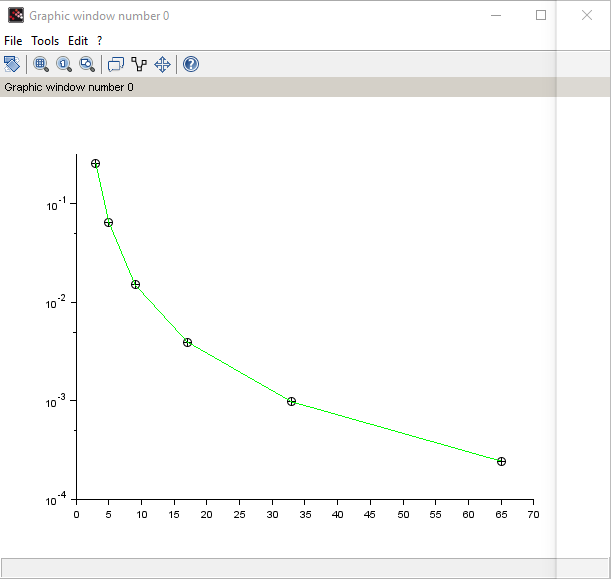The image size is (611, 579).
Task: Select the move/pan axes icon
Action: [x=162, y=64]
